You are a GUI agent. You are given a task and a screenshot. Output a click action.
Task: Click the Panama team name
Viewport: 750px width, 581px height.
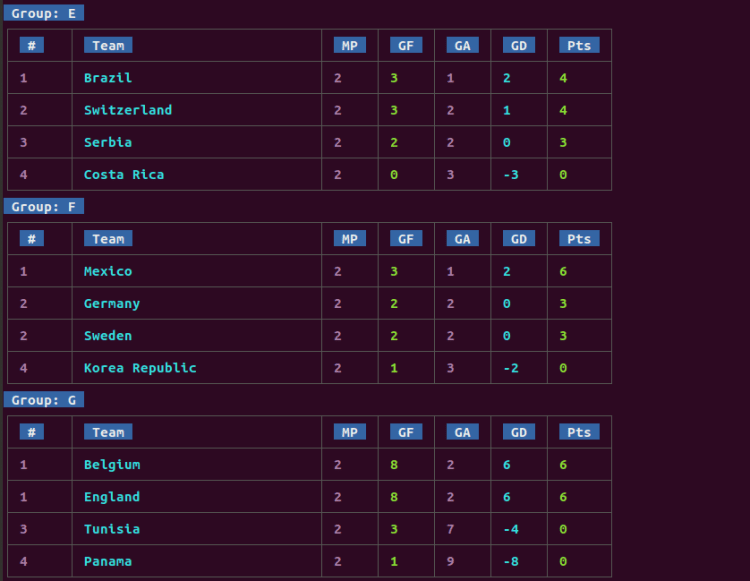pyautogui.click(x=108, y=561)
